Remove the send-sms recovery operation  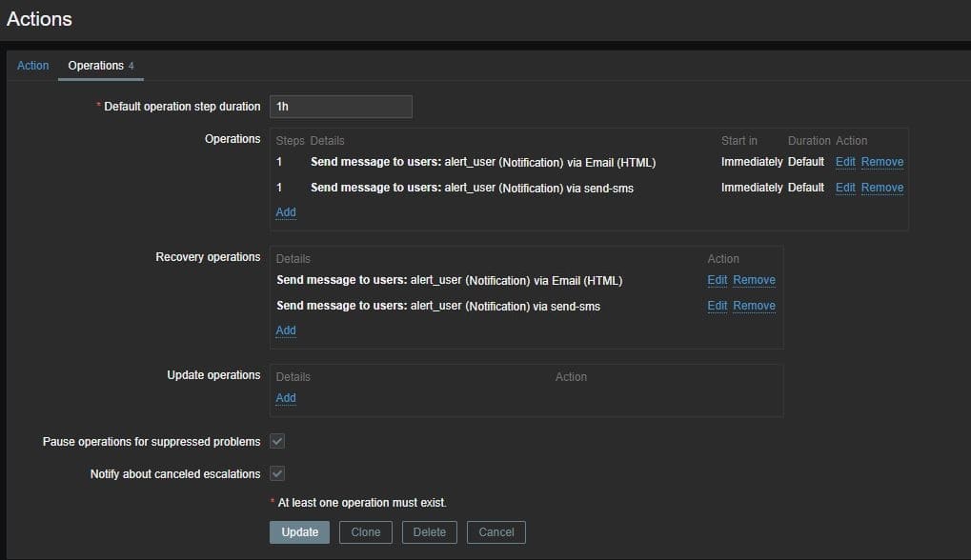(754, 306)
